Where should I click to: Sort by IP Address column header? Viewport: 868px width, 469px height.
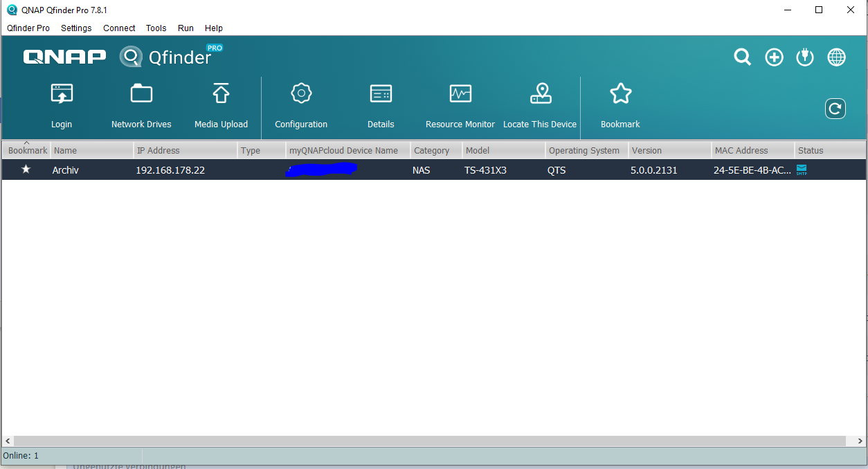[x=186, y=150]
